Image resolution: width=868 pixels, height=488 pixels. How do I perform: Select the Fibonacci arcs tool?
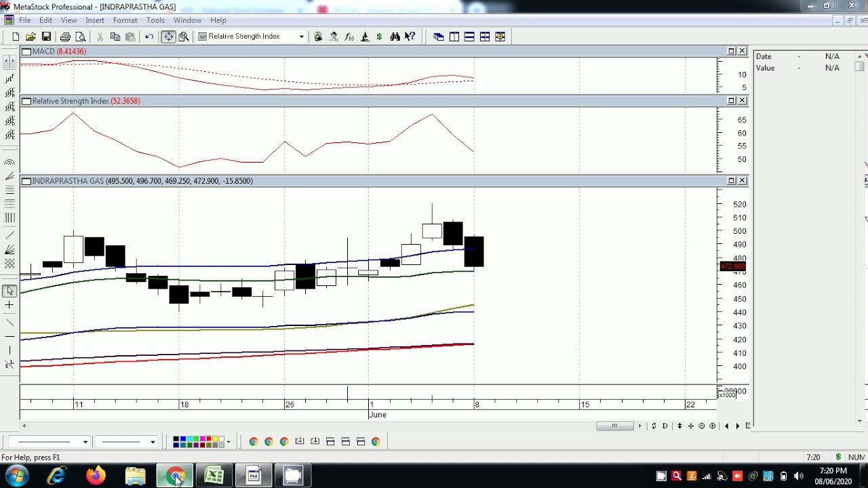9,163
